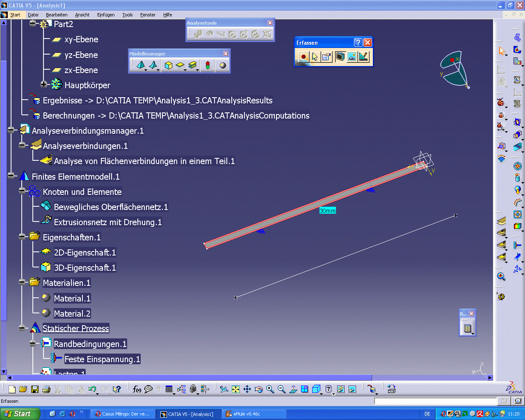
Task: Collapse the Finites Elementmodell.1 node
Action: click(11, 176)
